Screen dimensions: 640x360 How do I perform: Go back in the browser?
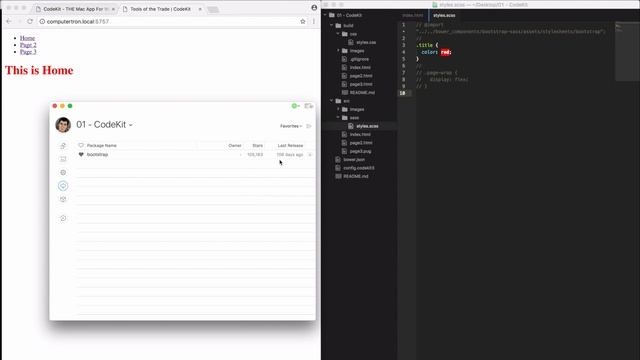(9, 21)
